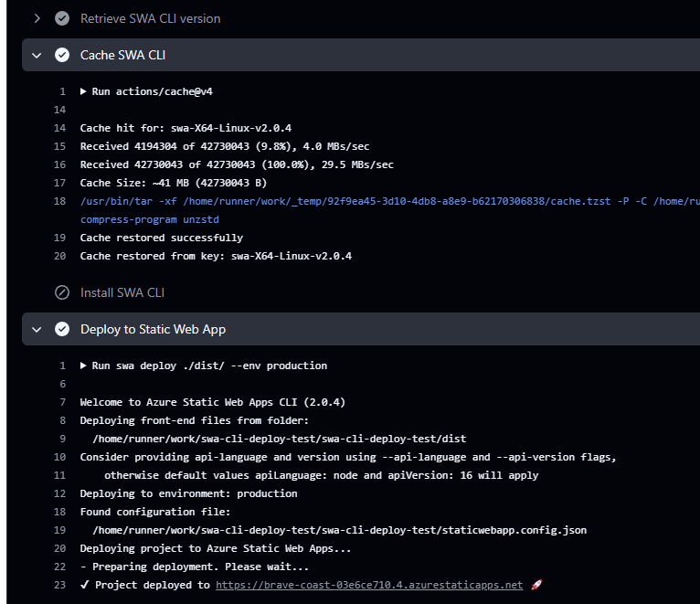Click 'Cache restored successfully' log line
The image size is (700, 604).
point(161,238)
